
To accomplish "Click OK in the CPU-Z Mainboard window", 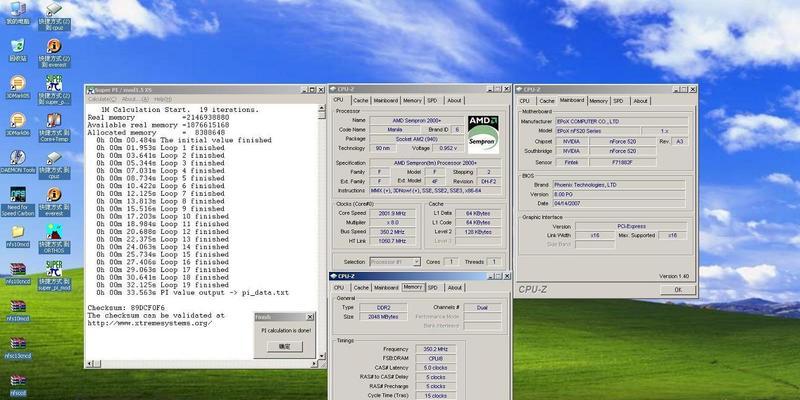I will tap(678, 290).
